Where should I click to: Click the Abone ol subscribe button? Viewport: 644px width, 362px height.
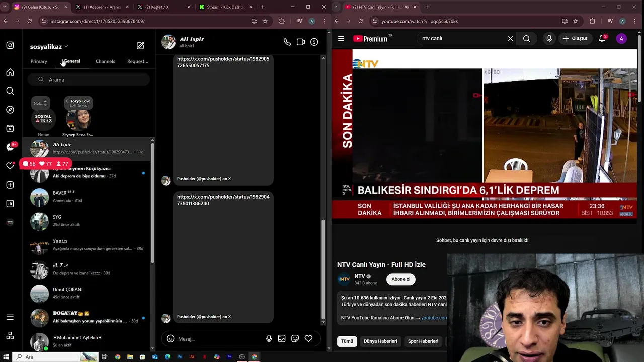click(401, 279)
